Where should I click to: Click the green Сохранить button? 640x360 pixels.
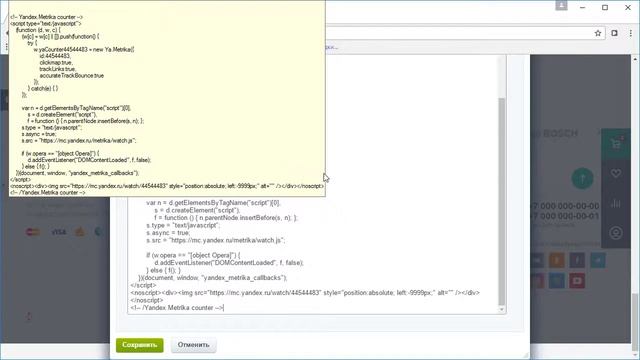[x=140, y=345]
